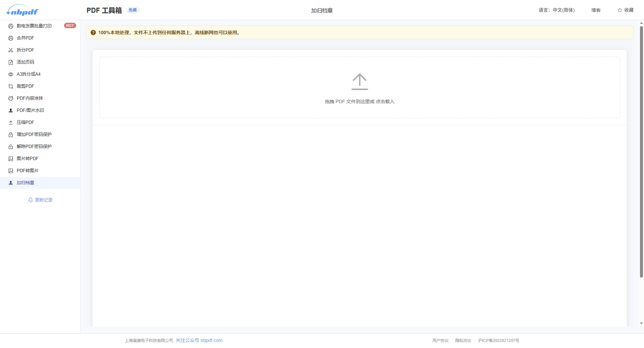Click the bell icon beside 更新记录
The height and width of the screenshot is (348, 644).
coord(31,200)
